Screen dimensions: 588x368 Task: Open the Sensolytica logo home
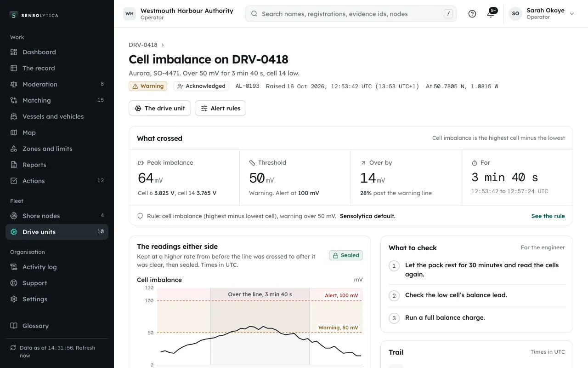34,15
